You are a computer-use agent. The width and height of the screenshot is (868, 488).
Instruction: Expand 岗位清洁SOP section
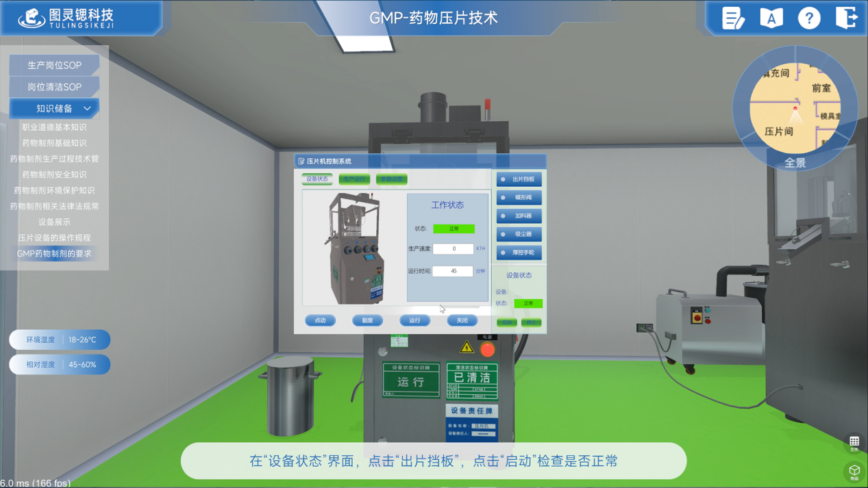point(54,87)
